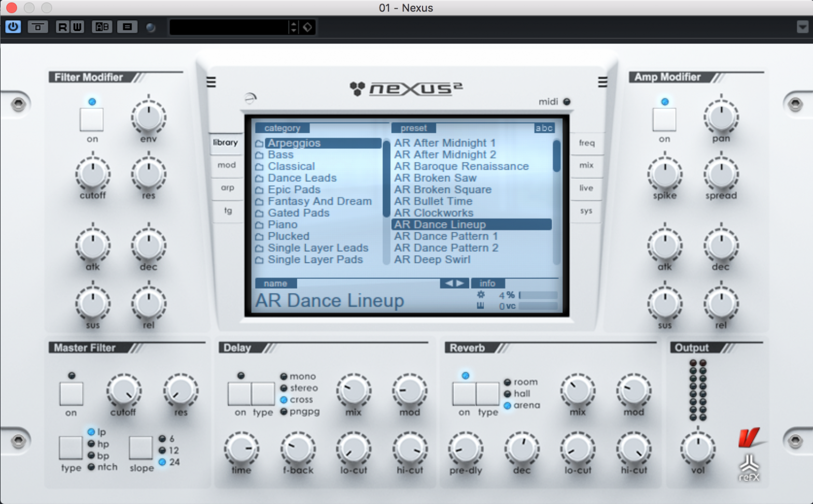This screenshot has height=504, width=813.
Task: Click the preset name input field in toolbar
Action: [229, 27]
